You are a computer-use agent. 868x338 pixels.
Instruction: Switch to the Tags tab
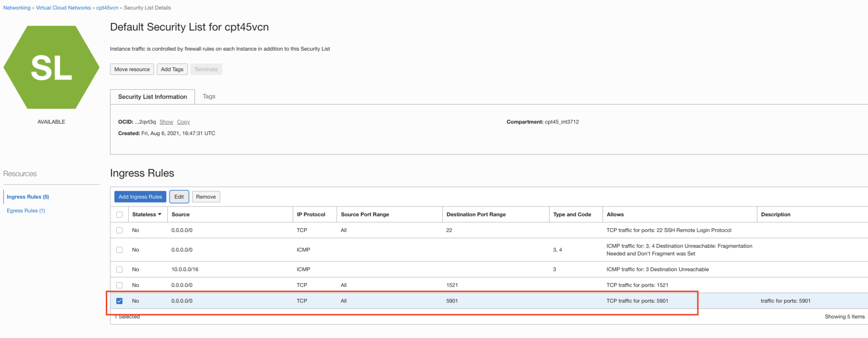coord(209,96)
